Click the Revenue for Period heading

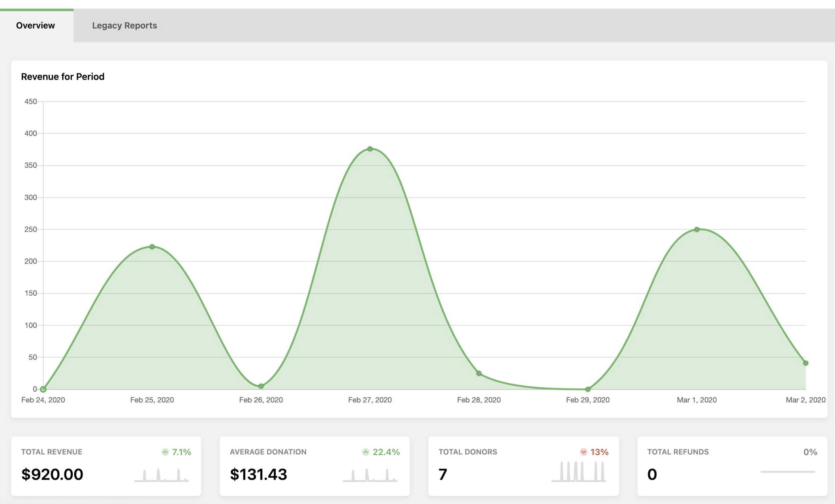click(63, 77)
